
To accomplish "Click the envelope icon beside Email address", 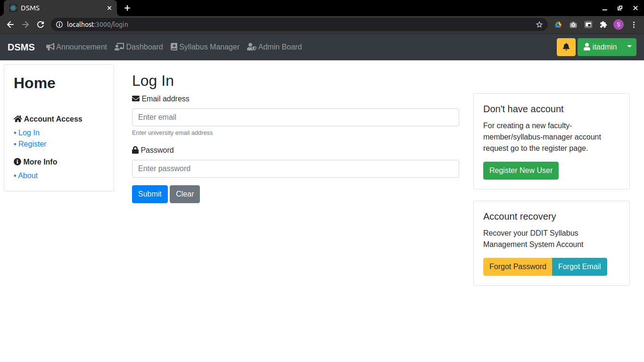I will [x=135, y=98].
